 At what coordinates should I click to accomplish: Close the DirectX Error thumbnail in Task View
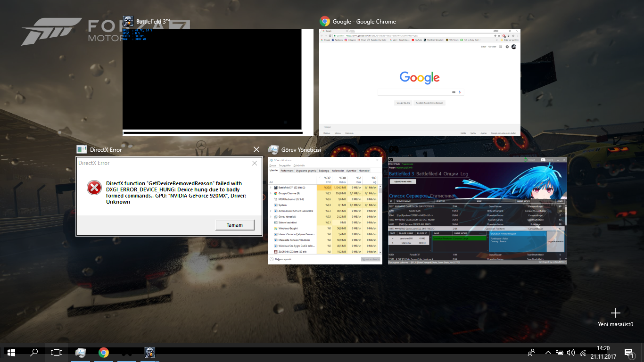(x=256, y=149)
